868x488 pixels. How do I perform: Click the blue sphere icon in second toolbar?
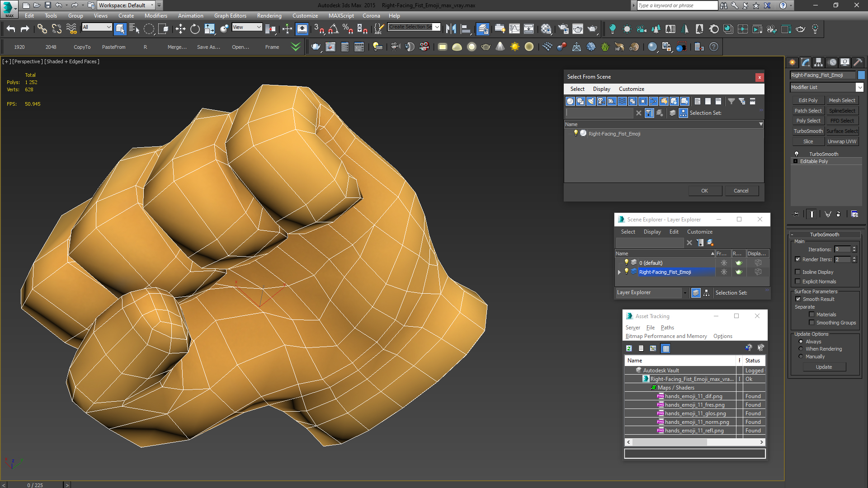click(x=652, y=47)
